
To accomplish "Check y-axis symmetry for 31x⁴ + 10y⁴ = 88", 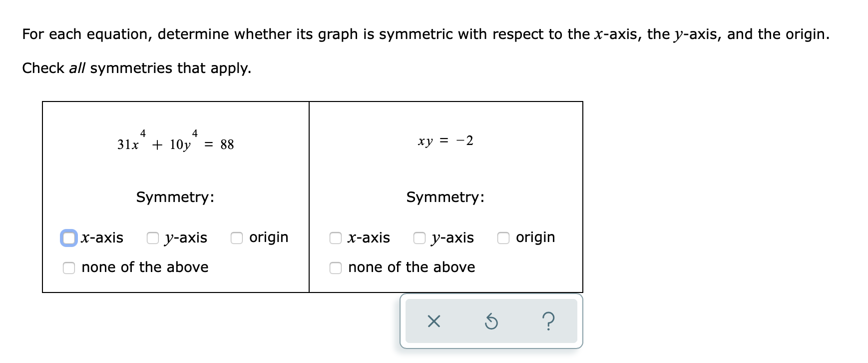I will [152, 238].
